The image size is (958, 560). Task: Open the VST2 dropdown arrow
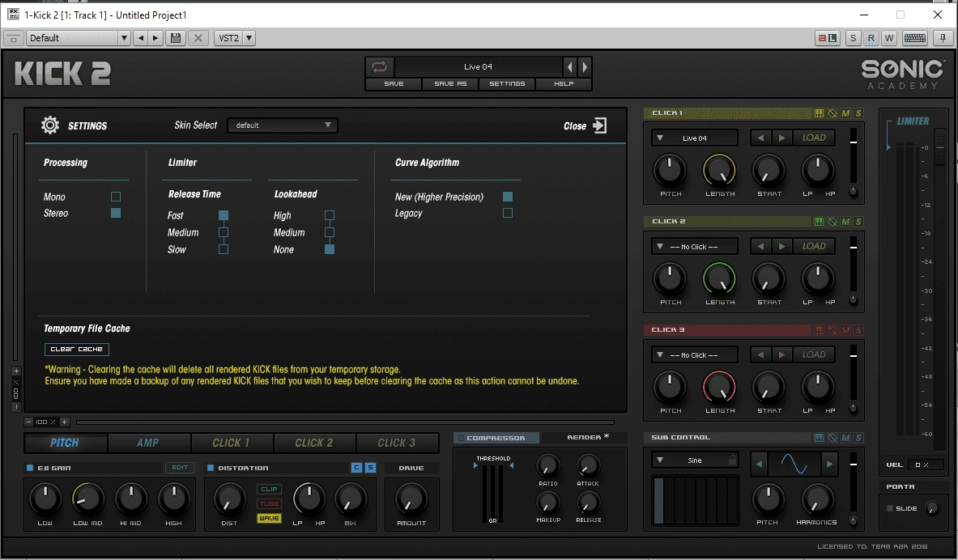click(249, 38)
